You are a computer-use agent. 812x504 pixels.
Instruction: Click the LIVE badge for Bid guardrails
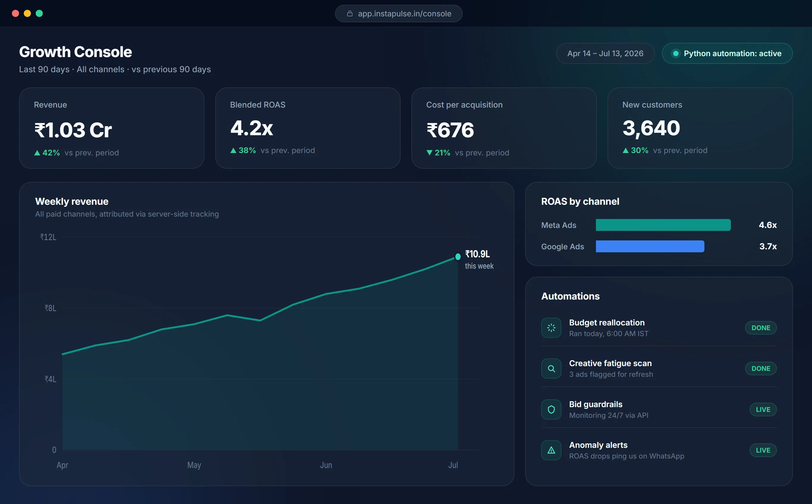point(763,409)
